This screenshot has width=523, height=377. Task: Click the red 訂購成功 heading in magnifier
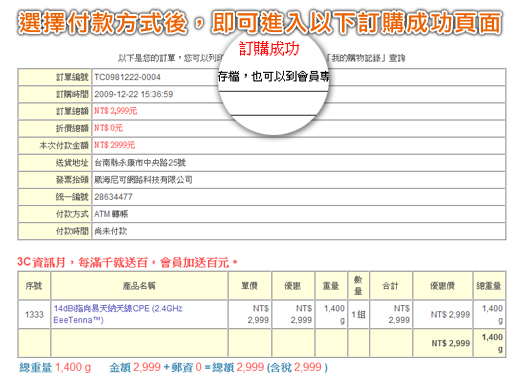click(x=269, y=49)
